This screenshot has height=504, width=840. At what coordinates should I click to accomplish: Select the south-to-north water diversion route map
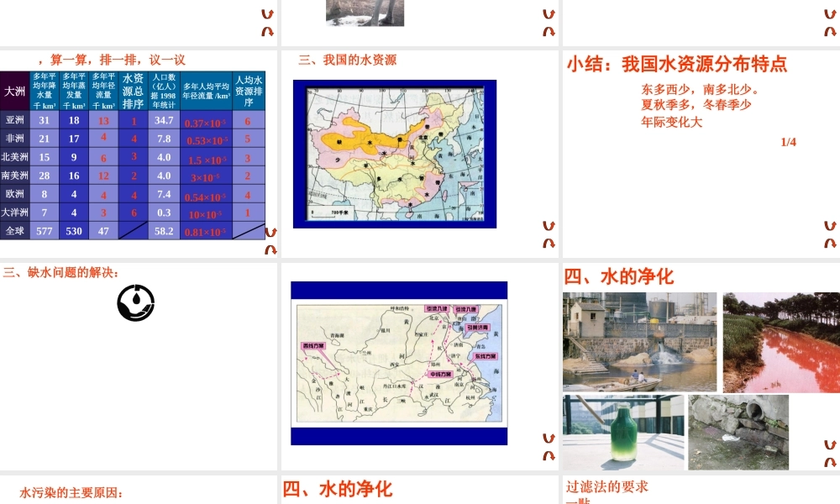399,363
